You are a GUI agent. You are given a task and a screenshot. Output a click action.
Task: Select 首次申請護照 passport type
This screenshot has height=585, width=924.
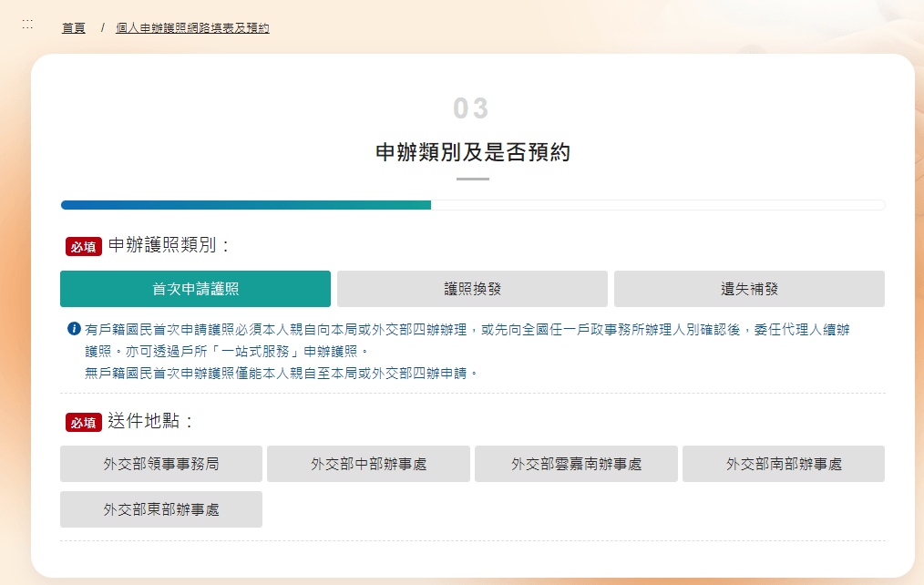pos(195,289)
